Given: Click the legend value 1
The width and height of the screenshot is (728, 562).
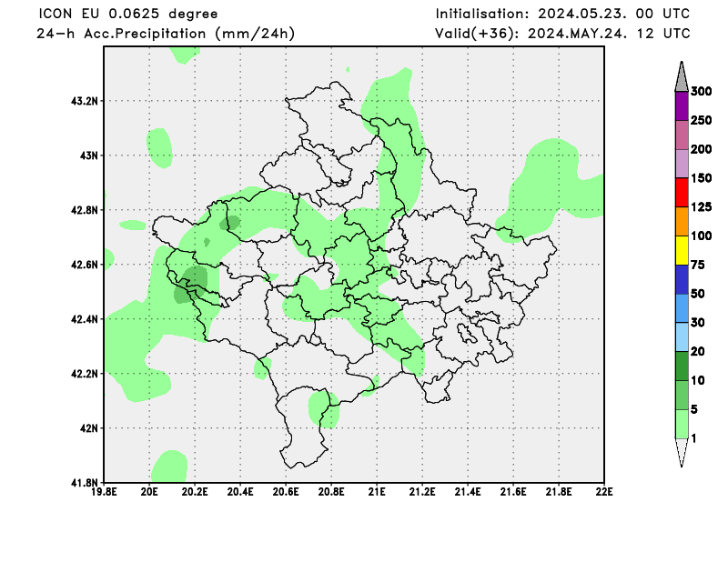Looking at the screenshot, I should pyautogui.click(x=693, y=438).
